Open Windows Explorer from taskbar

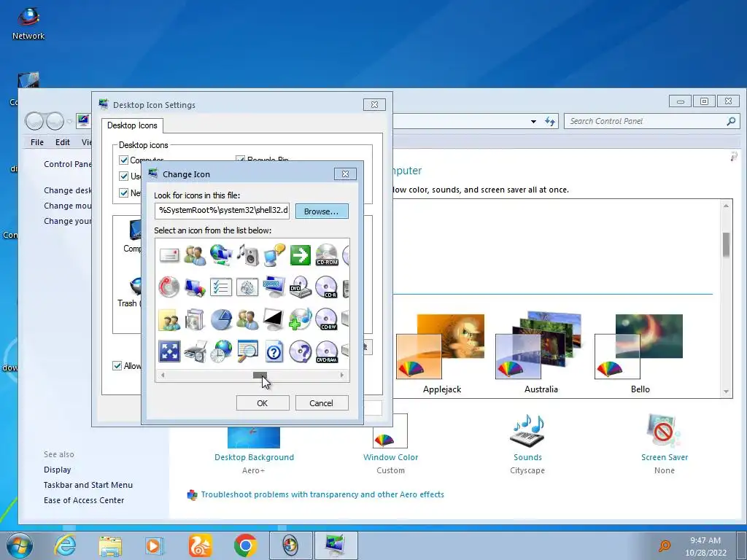tap(110, 545)
